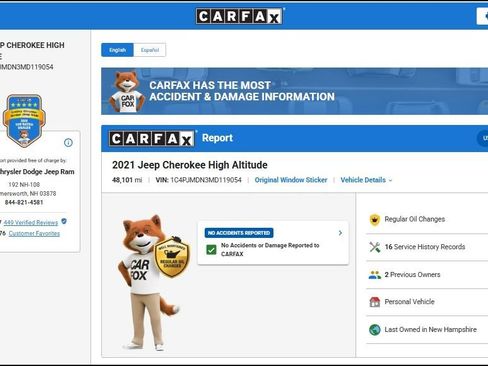Switch report language to Español

coord(150,50)
